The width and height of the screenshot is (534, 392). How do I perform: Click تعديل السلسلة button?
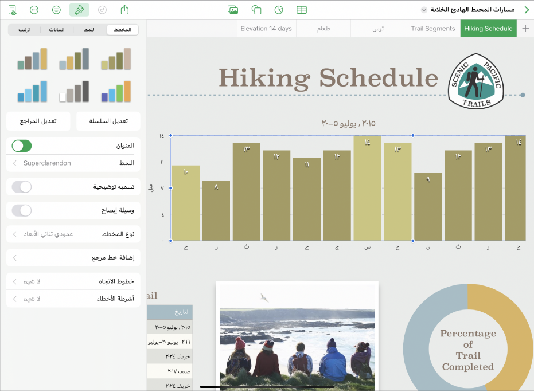[x=108, y=121]
